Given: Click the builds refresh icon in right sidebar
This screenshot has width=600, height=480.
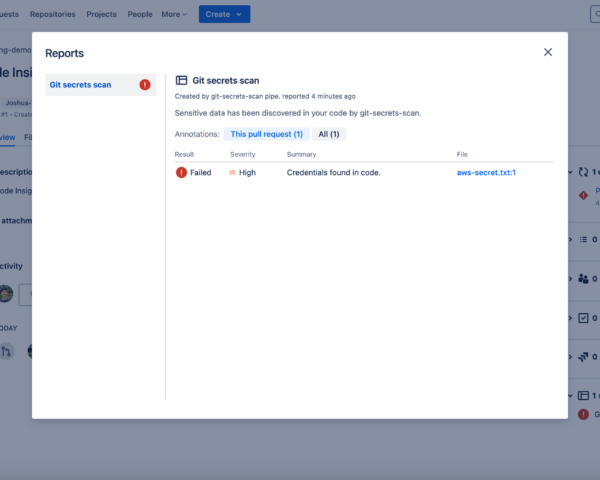Looking at the screenshot, I should tap(583, 172).
